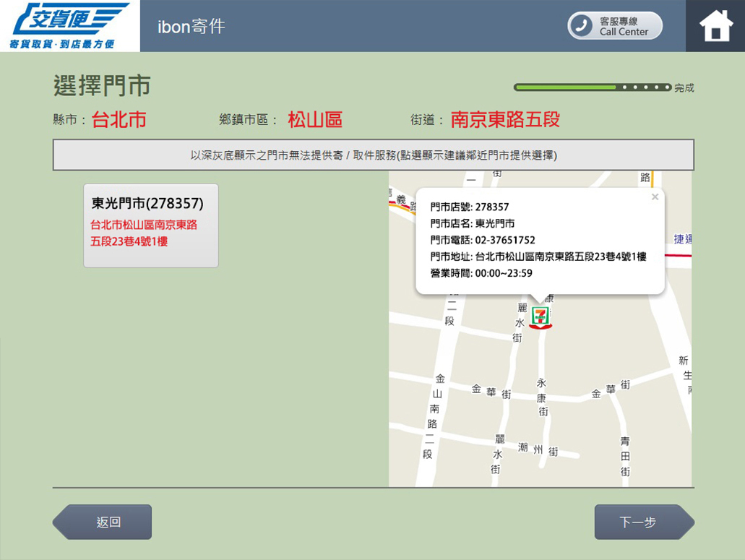Click the district value 松山區

(315, 119)
